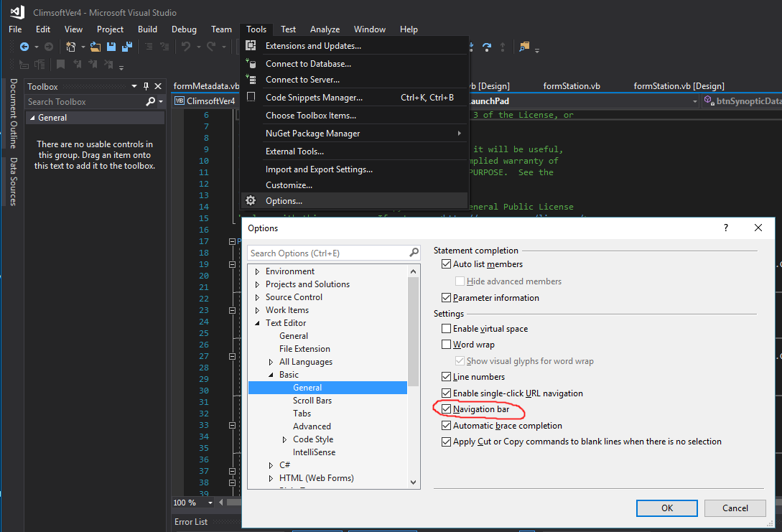The width and height of the screenshot is (782, 532).
Task: Toggle Automatic brace completion checkbox
Action: [x=447, y=426]
